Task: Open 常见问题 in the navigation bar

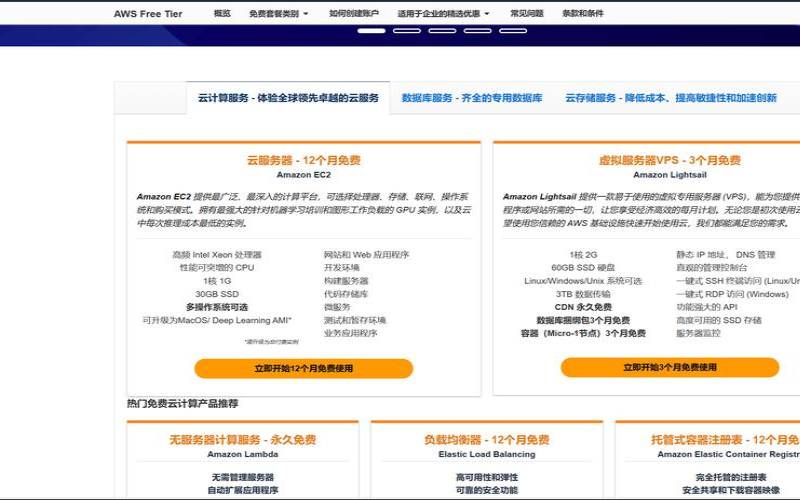Action: pos(527,14)
